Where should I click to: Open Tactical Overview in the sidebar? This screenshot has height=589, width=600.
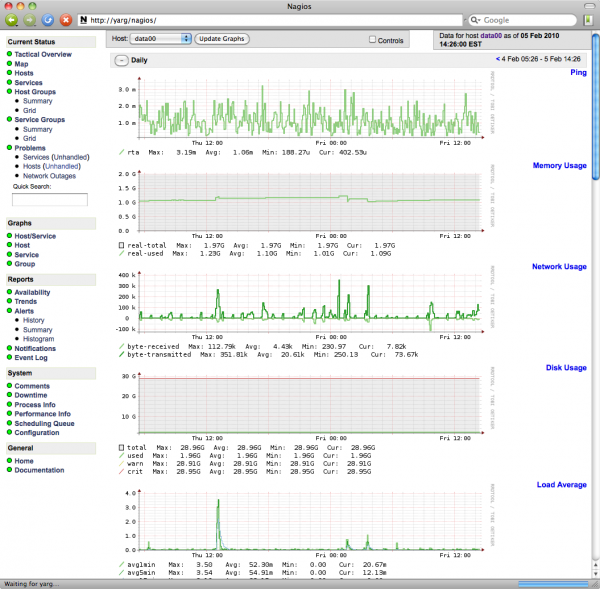coord(43,54)
